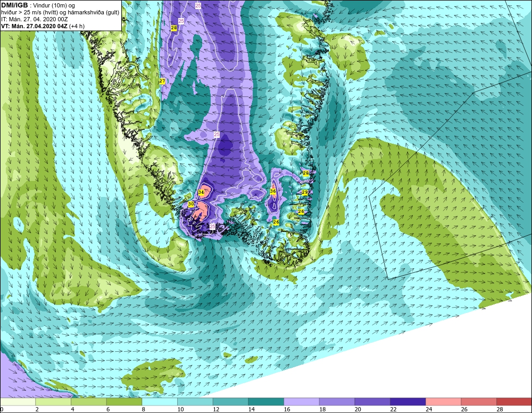The height and width of the screenshot is (413, 532).
Task: Pick the 2–4 m/s light green legend swatch
Action: coord(53,402)
